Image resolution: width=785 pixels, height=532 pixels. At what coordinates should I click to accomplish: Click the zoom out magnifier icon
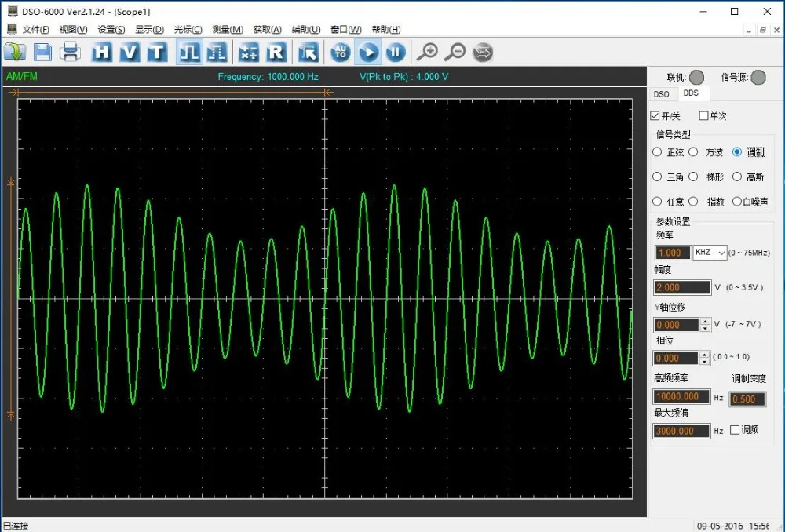pos(455,52)
